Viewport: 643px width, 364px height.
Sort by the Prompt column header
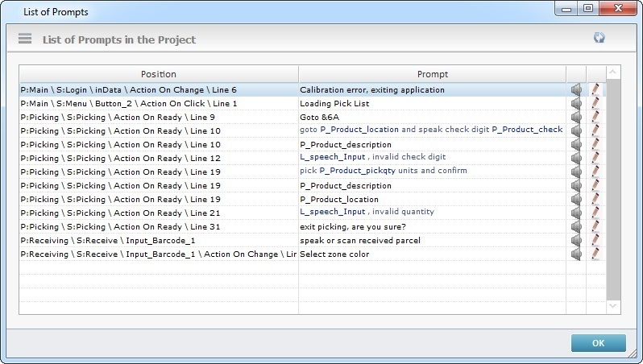tap(432, 74)
